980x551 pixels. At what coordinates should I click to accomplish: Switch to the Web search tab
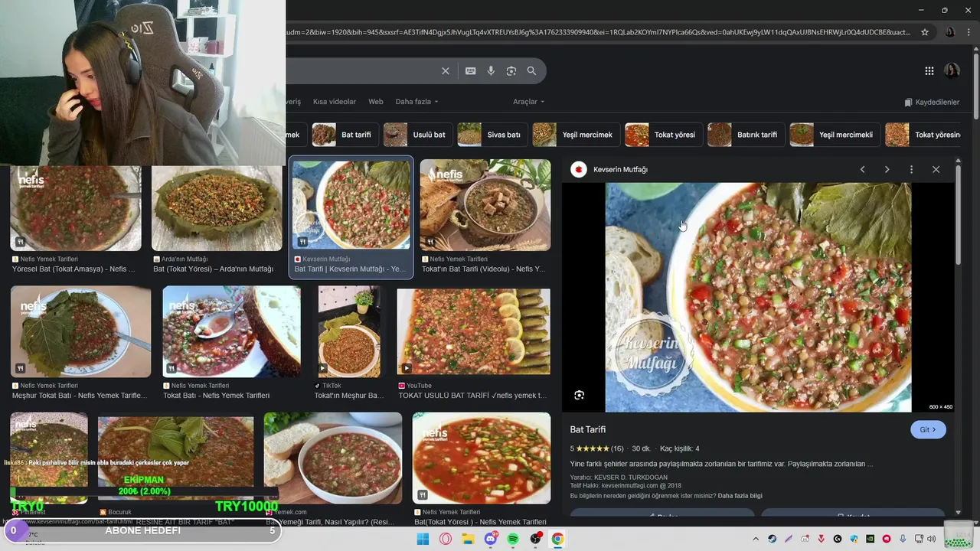tap(376, 102)
